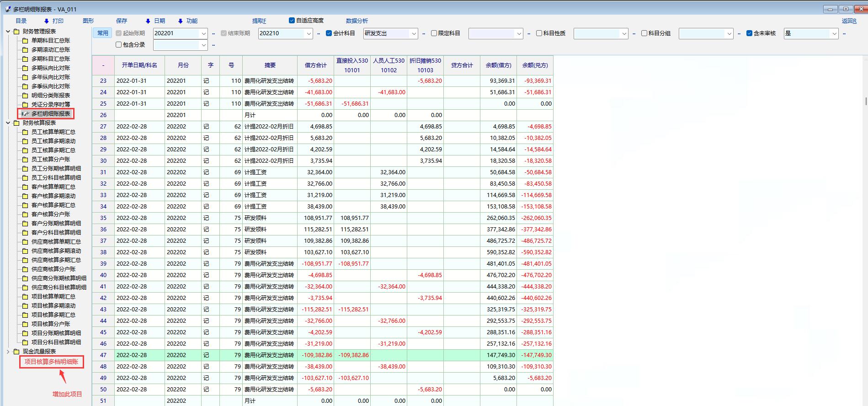Screen dimensions: 868x406
Task: Click the folder icon for 现金流量报表
Action: coord(17,352)
